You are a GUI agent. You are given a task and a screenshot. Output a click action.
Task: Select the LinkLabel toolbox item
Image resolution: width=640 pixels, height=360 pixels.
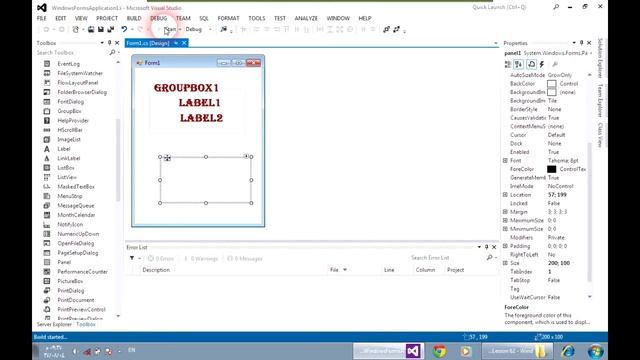tap(69, 158)
